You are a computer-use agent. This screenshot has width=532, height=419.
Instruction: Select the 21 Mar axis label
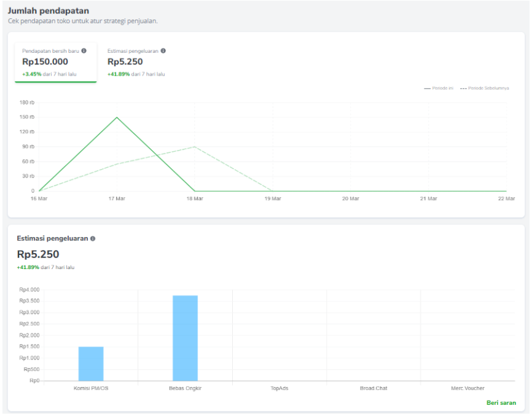pyautogui.click(x=429, y=198)
